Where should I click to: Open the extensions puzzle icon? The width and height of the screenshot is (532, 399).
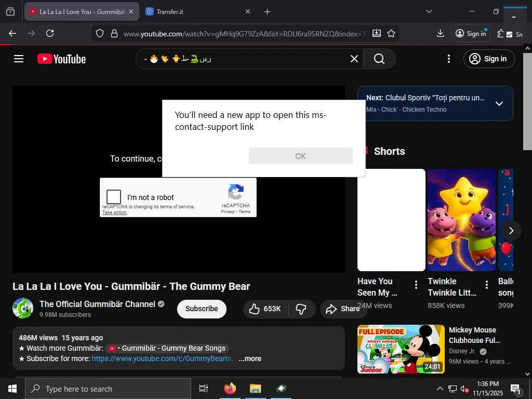pyautogui.click(x=500, y=33)
